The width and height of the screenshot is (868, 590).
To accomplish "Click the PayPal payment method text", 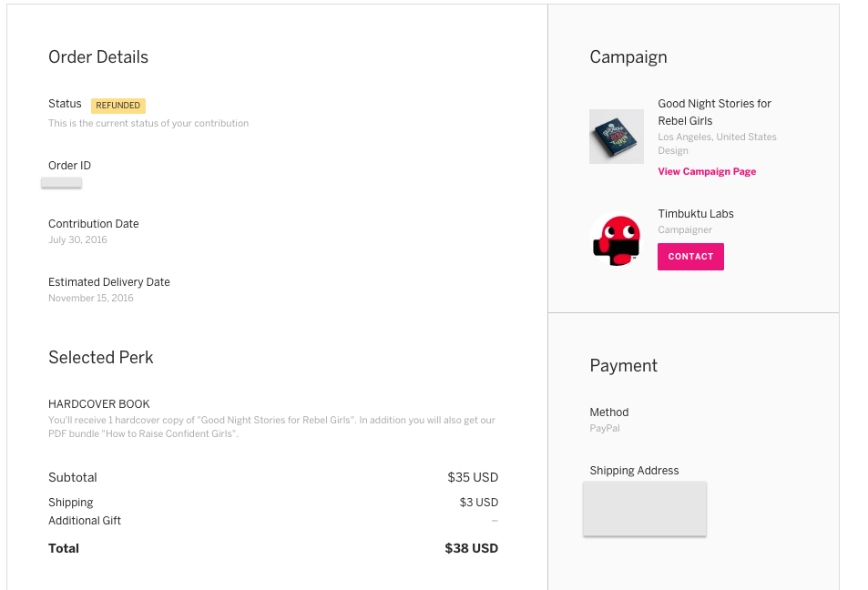I will coord(605,428).
